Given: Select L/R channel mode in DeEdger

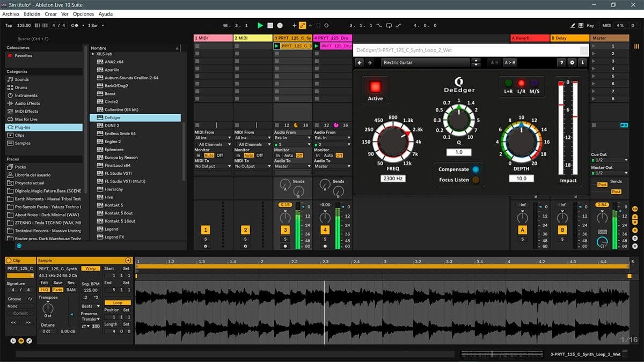Looking at the screenshot, I should pos(521,83).
